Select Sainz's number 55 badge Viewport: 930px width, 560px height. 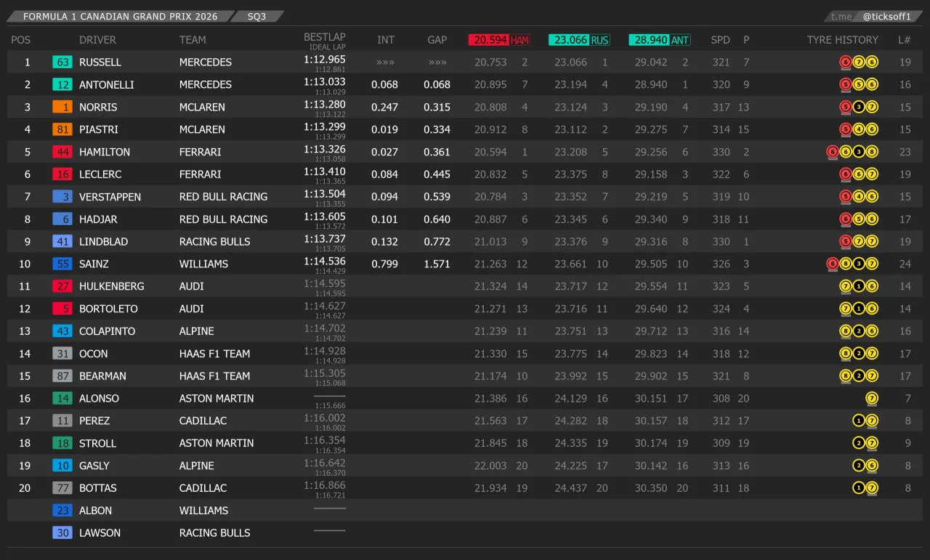click(x=62, y=264)
